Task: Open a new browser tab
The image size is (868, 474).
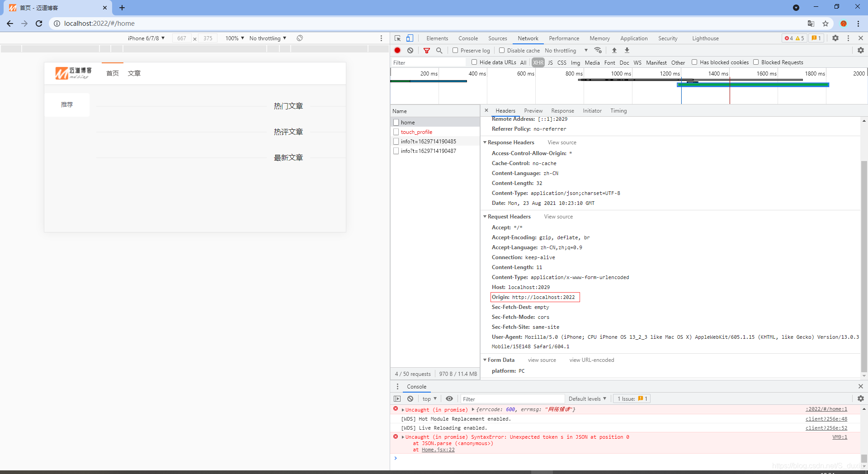Action: (122, 8)
